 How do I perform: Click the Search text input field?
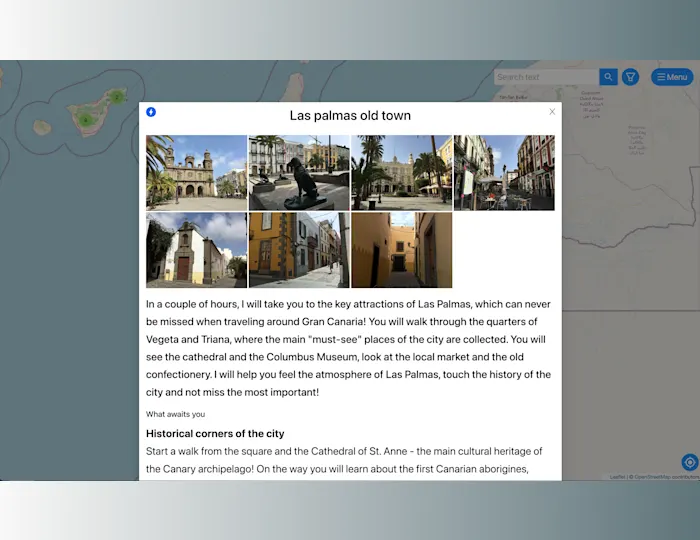546,77
